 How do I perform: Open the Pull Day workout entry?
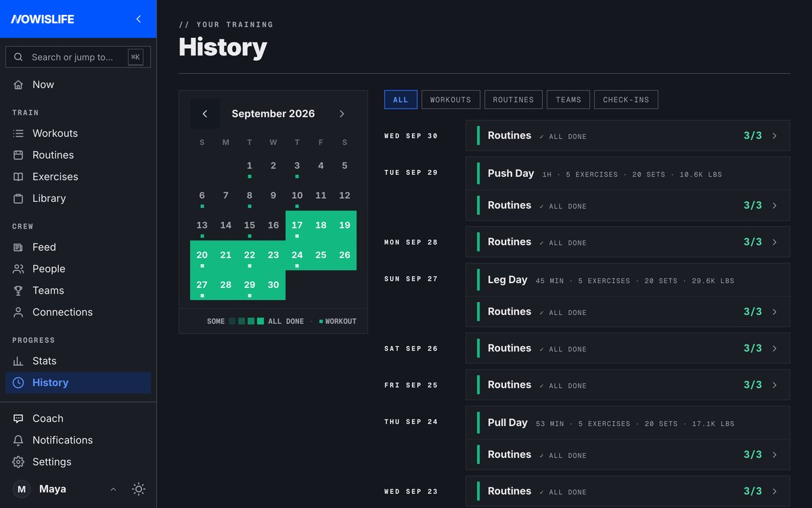coord(628,423)
